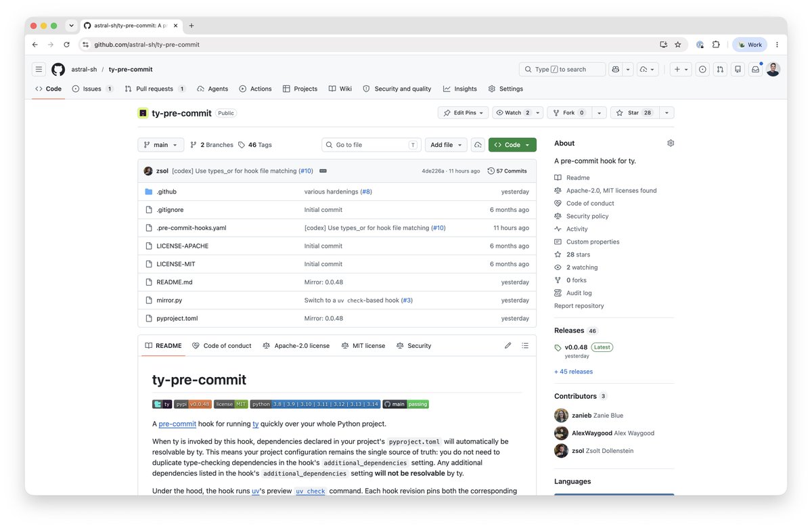
Task: Open Copilot chat icon in header
Action: pos(615,69)
